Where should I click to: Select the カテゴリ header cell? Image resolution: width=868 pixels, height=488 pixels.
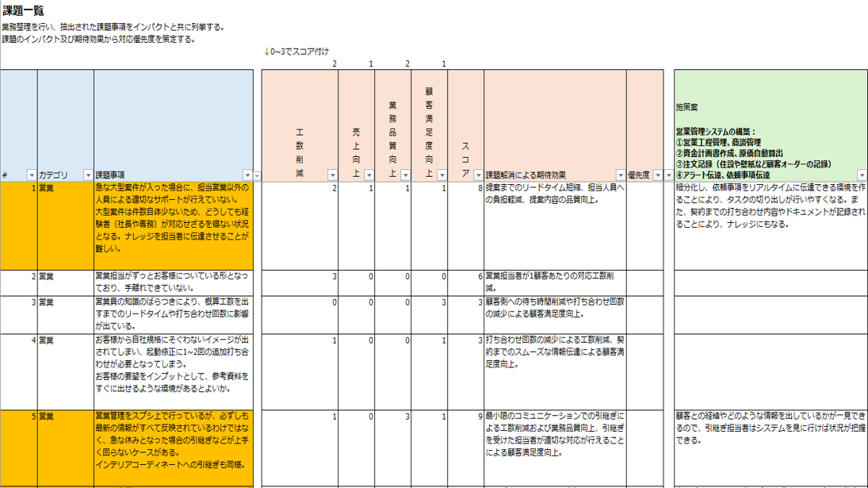pos(65,125)
